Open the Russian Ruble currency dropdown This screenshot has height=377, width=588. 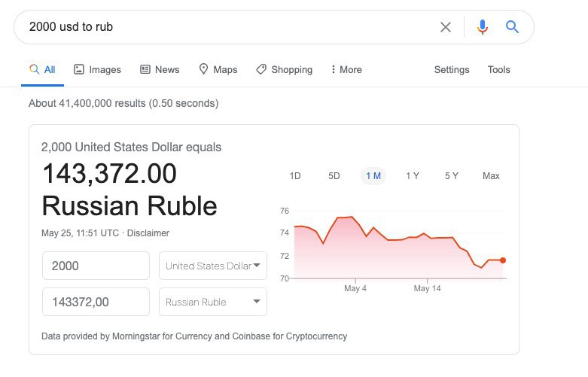tap(213, 302)
